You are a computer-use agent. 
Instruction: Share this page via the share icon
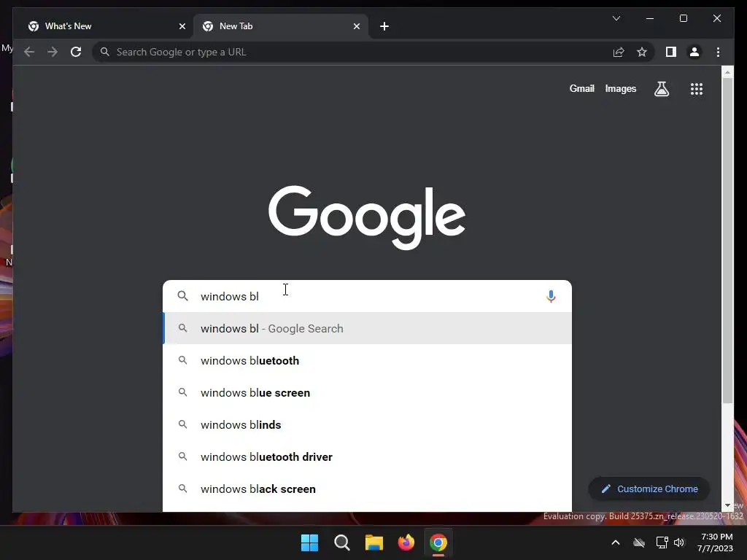[x=619, y=52]
